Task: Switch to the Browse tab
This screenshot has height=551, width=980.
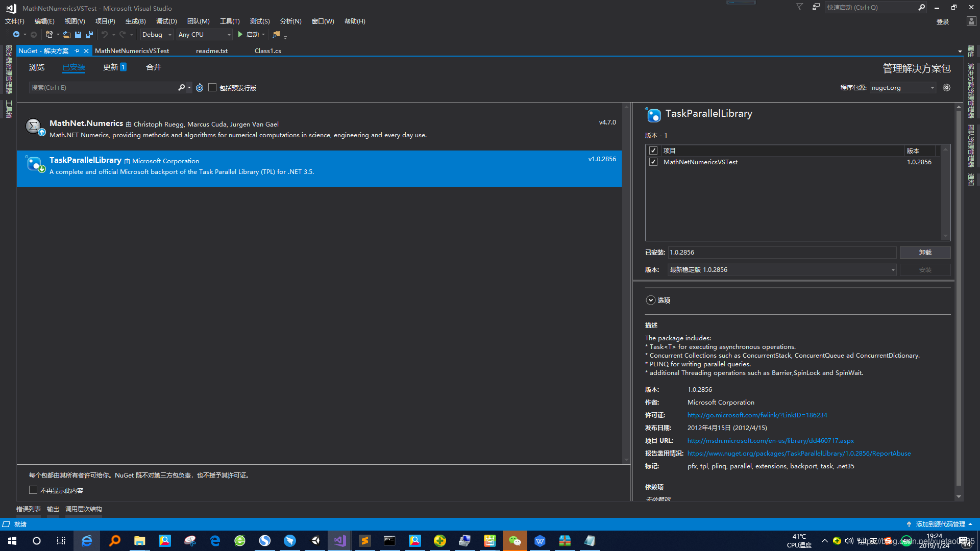Action: click(x=37, y=67)
